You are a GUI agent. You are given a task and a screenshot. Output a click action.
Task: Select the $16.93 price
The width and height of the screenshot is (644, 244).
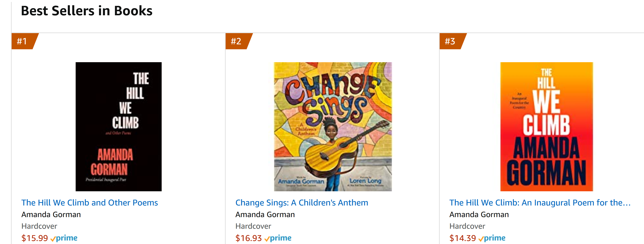[x=249, y=238]
